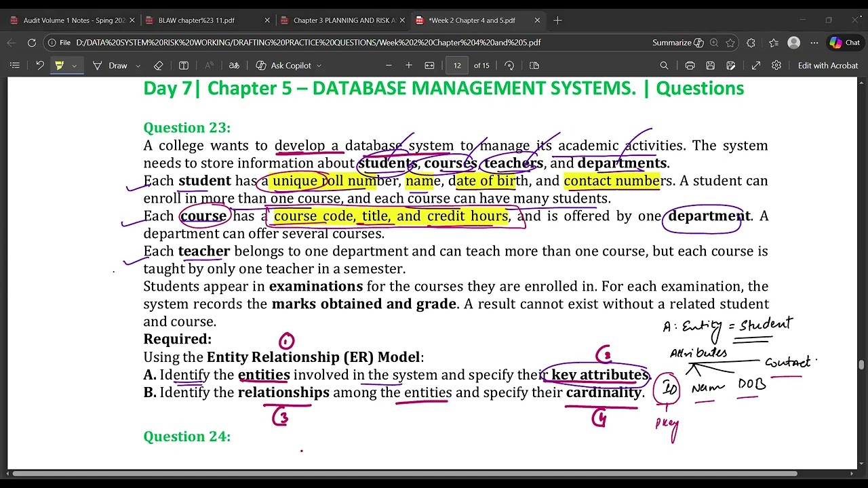868x488 pixels.
Task: Enter full screen with the expand icon
Action: pos(756,66)
